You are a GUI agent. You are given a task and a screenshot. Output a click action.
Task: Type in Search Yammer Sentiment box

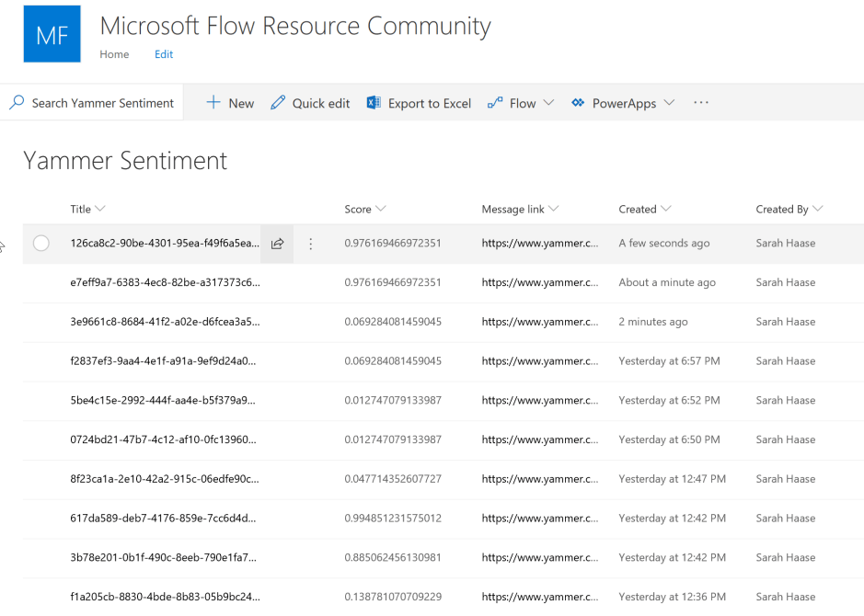coord(102,103)
